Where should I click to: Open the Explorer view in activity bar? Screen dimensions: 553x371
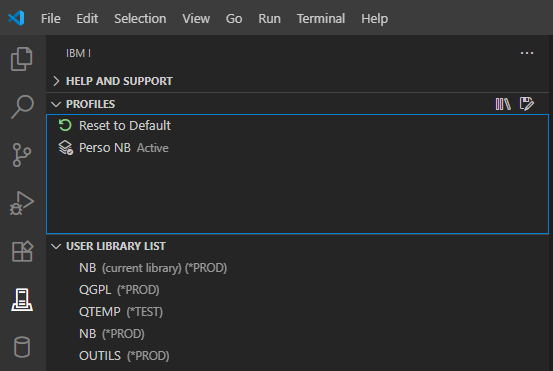[x=22, y=59]
